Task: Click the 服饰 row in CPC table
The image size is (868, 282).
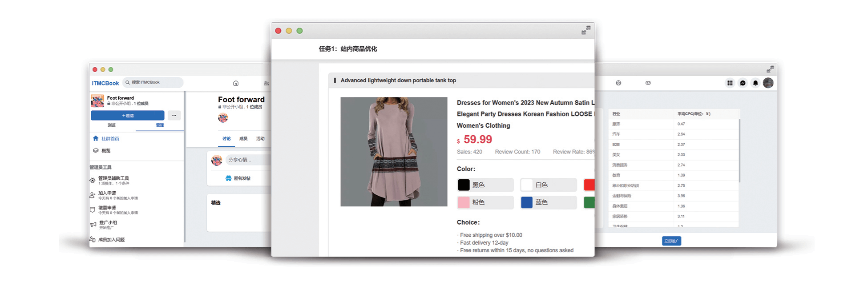Action: point(674,124)
